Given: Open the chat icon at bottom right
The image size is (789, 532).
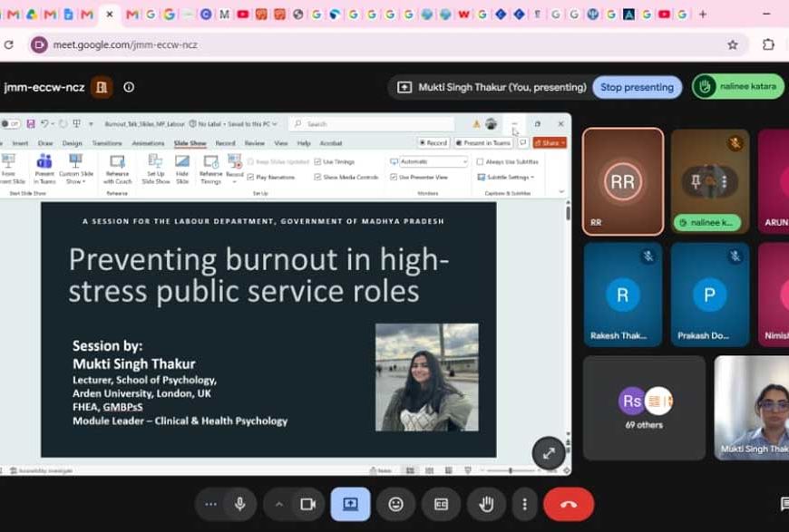Looking at the screenshot, I should click(x=784, y=503).
